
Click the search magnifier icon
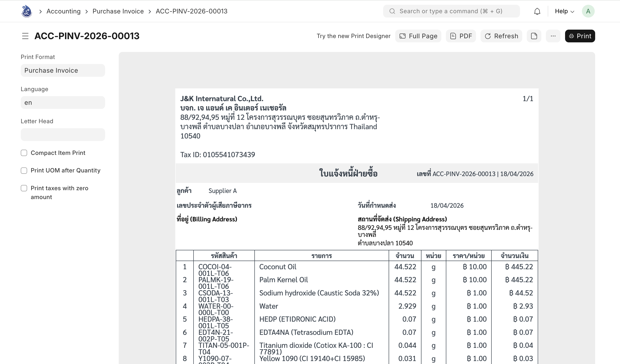pos(392,11)
